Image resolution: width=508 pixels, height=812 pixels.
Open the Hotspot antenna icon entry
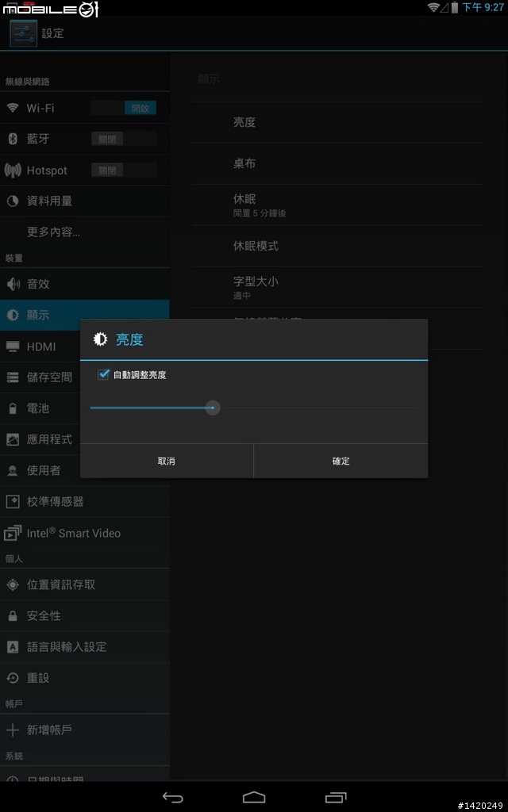click(x=13, y=170)
